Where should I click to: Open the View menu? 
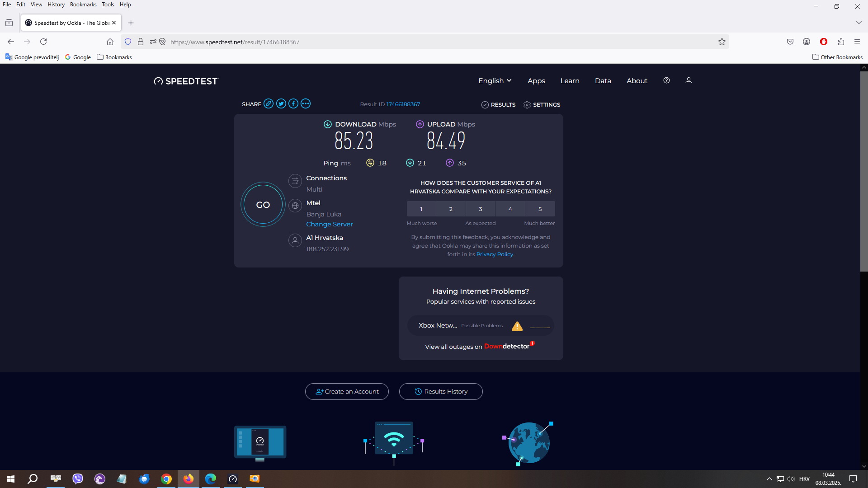click(36, 5)
